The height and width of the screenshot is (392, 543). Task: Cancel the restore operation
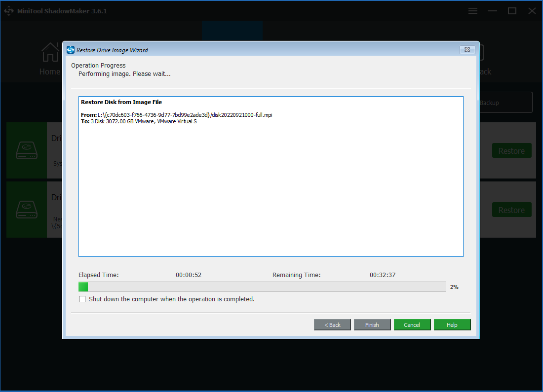click(412, 324)
